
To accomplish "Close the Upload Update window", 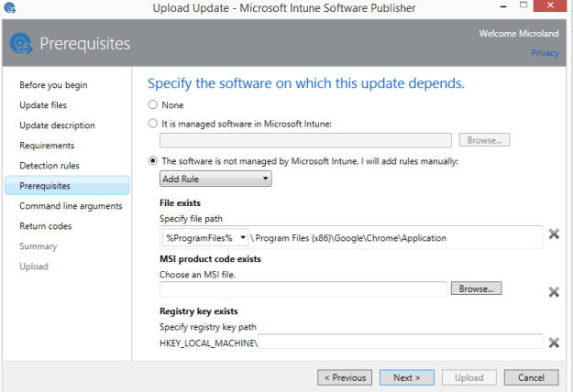I will (550, 5).
